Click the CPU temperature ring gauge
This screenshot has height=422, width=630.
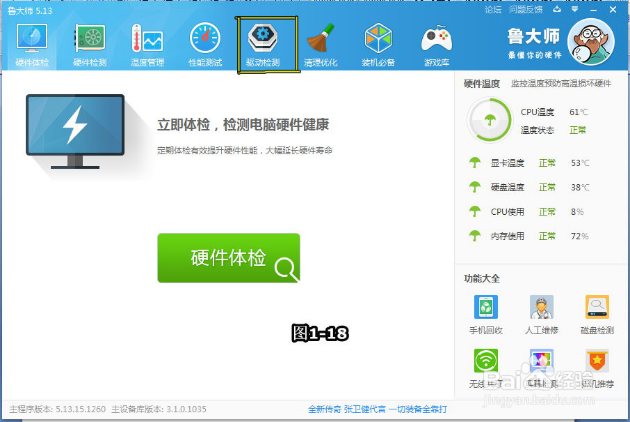pos(490,119)
